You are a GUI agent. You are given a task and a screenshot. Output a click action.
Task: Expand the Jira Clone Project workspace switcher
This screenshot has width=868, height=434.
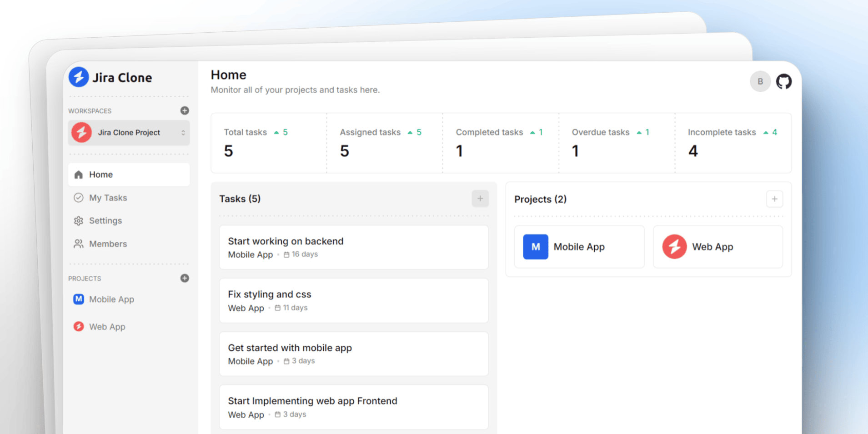point(129,133)
